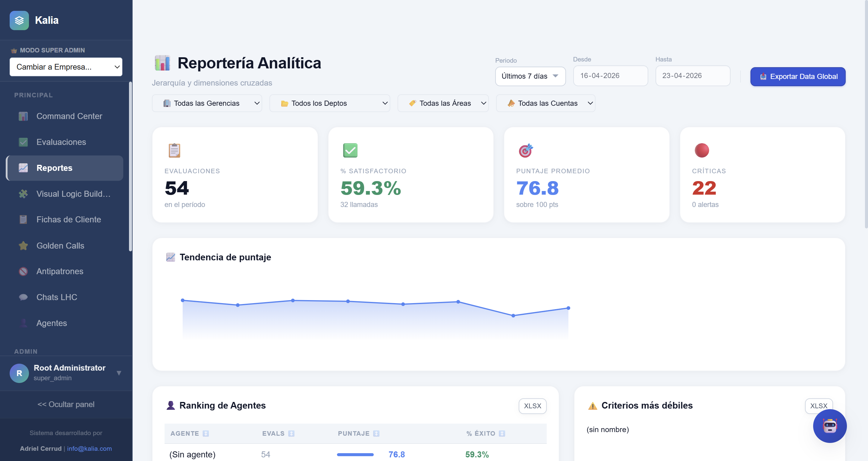The image size is (868, 461).
Task: Go to Evaluaciones in the sidebar
Action: (x=61, y=142)
